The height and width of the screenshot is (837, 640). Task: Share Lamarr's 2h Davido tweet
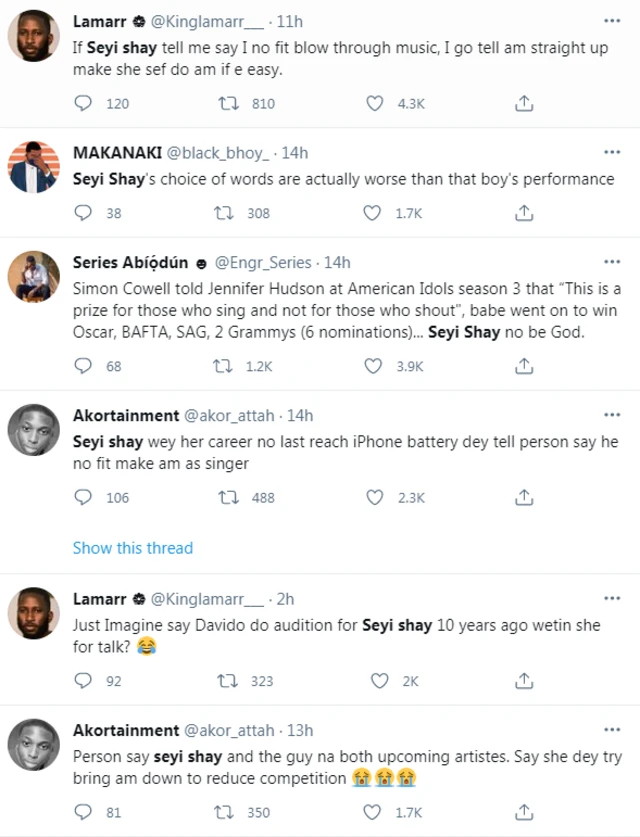click(523, 681)
